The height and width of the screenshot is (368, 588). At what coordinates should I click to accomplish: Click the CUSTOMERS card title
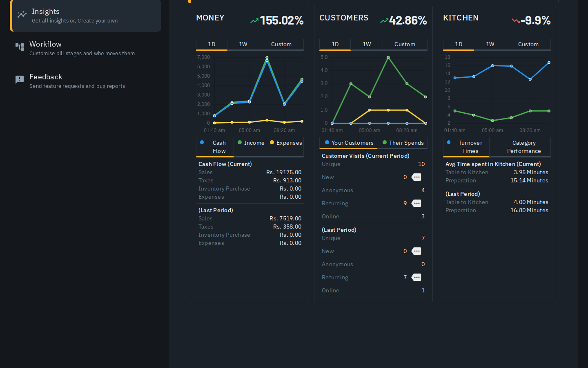[344, 18]
